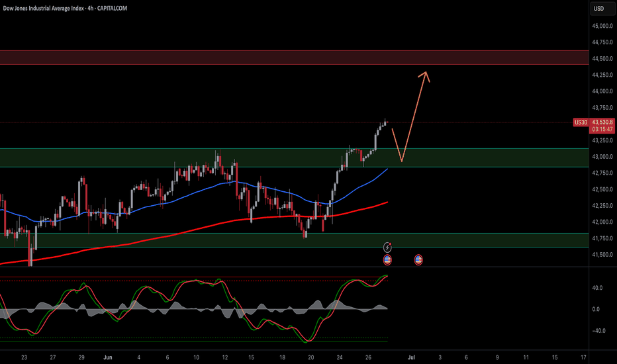
Task: Click date 12 on the time axis
Action: 224,357
